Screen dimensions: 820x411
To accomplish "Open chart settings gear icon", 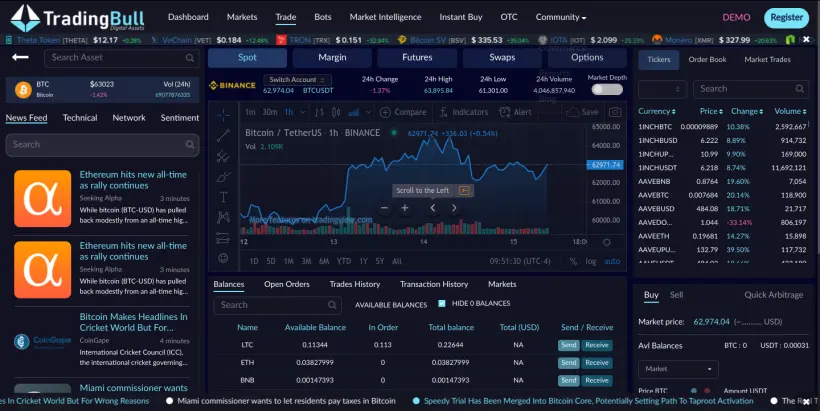I will coord(607,242).
